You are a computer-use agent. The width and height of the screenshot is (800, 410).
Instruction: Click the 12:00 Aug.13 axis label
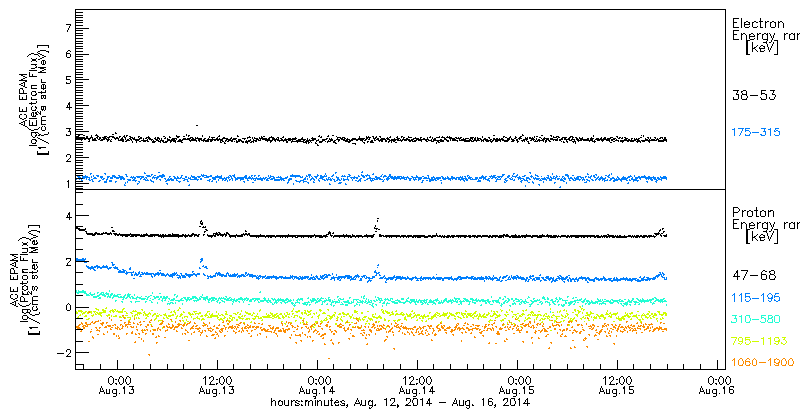click(218, 385)
